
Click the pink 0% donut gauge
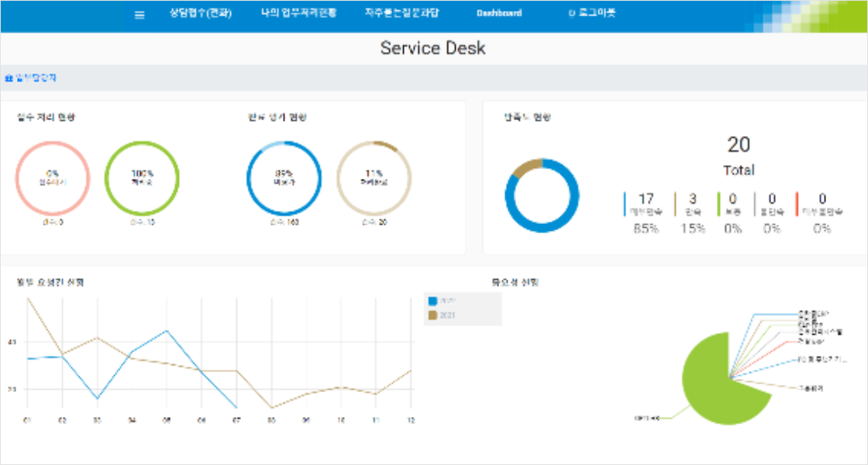coord(52,178)
